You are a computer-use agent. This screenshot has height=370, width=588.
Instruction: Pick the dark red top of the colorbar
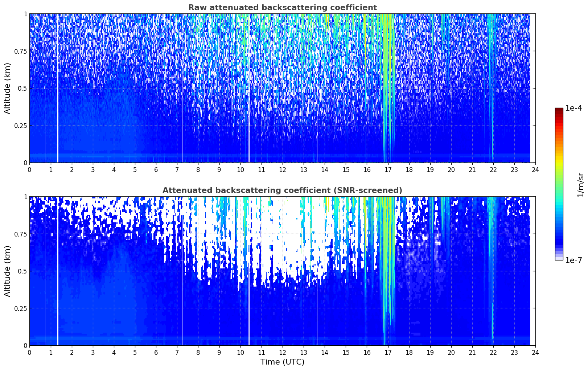(x=559, y=110)
